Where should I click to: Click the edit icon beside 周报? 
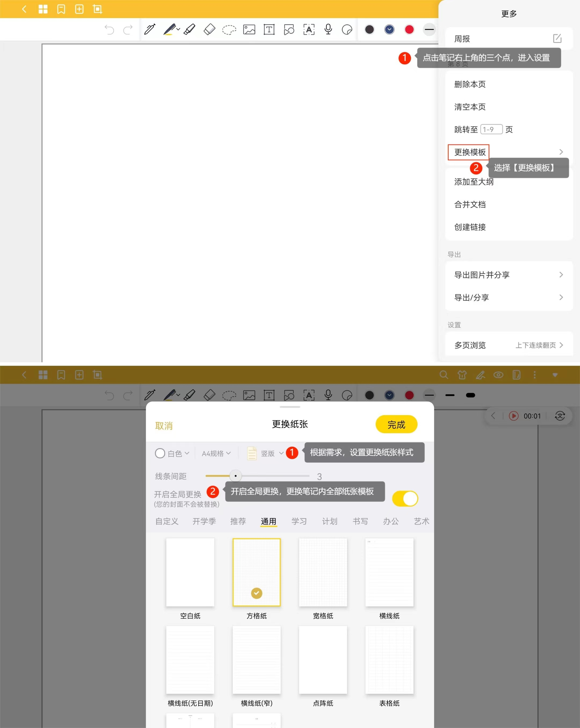[x=557, y=38]
